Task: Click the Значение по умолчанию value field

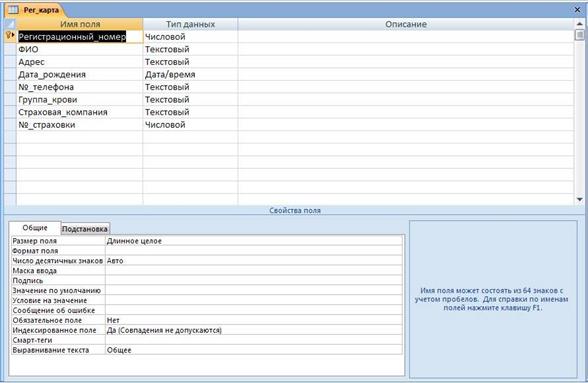Action: tap(254, 290)
